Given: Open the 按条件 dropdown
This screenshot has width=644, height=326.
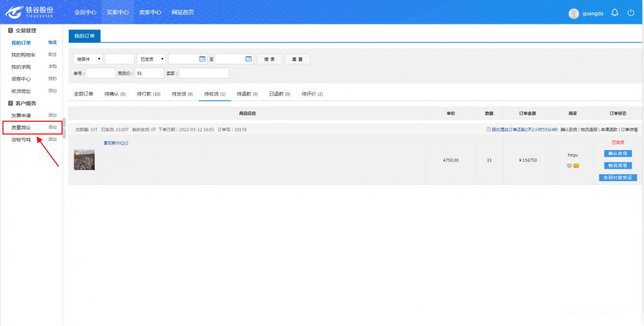Looking at the screenshot, I should [x=88, y=59].
